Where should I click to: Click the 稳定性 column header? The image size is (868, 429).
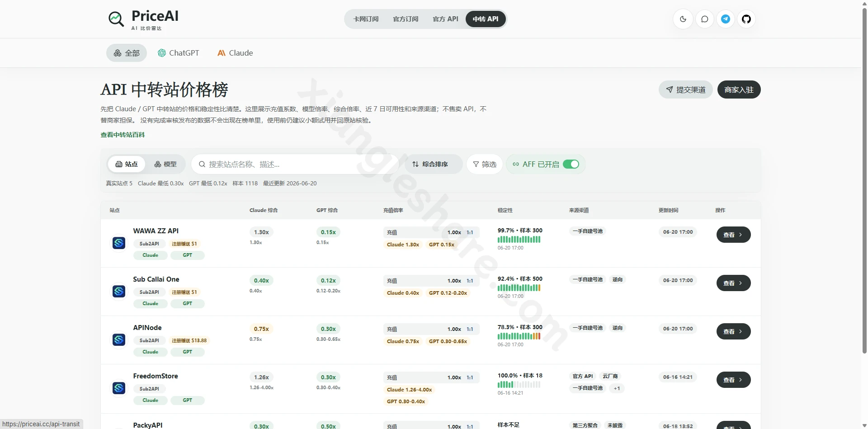[x=505, y=210]
